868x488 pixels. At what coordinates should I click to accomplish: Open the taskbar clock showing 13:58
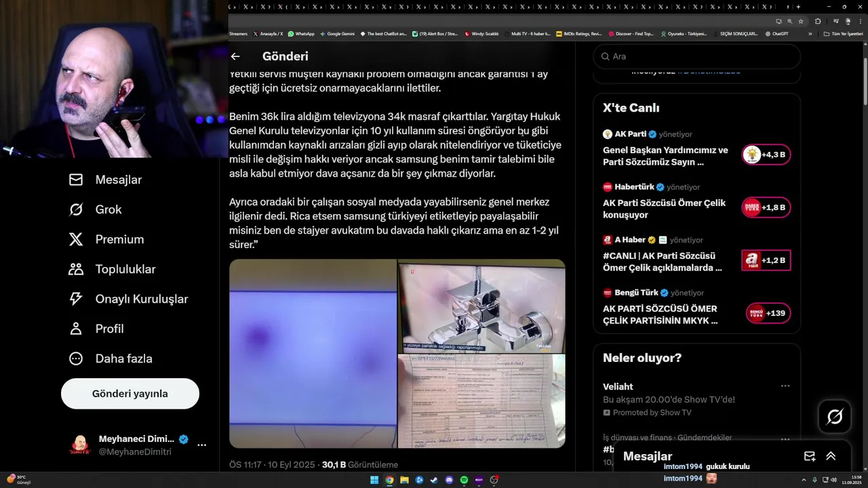851,480
